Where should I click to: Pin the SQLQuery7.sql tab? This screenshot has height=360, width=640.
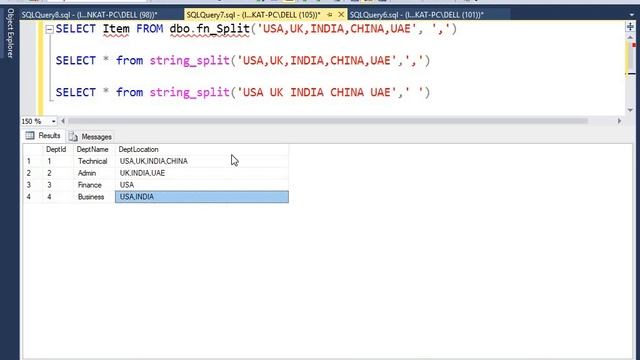329,15
